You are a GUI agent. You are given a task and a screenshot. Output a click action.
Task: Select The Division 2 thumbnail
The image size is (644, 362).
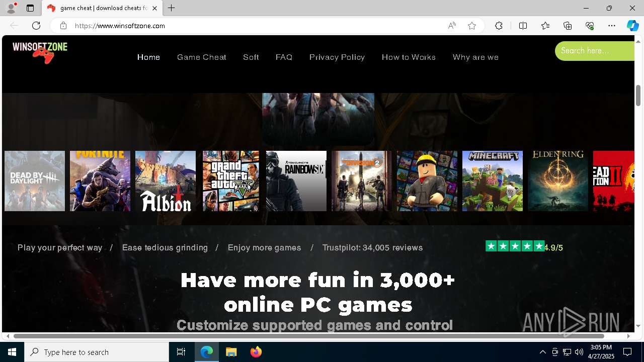pyautogui.click(x=362, y=181)
